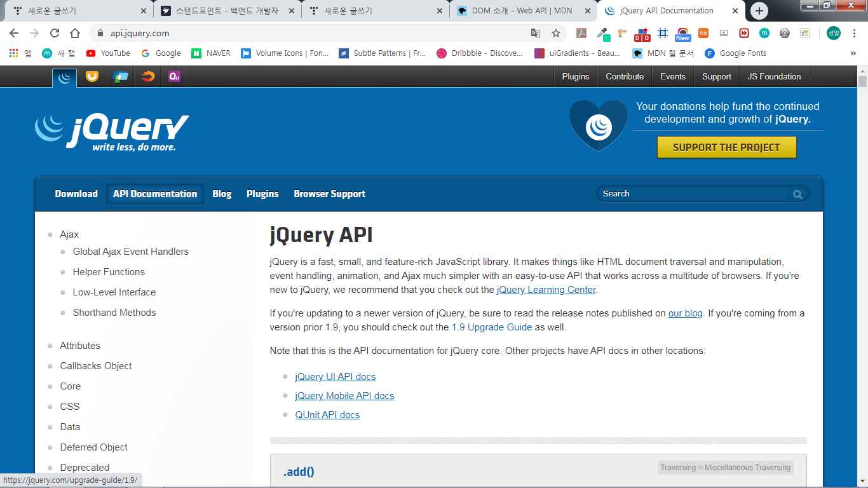The image size is (868, 488).
Task: Click the browser forward arrow
Action: click(34, 33)
